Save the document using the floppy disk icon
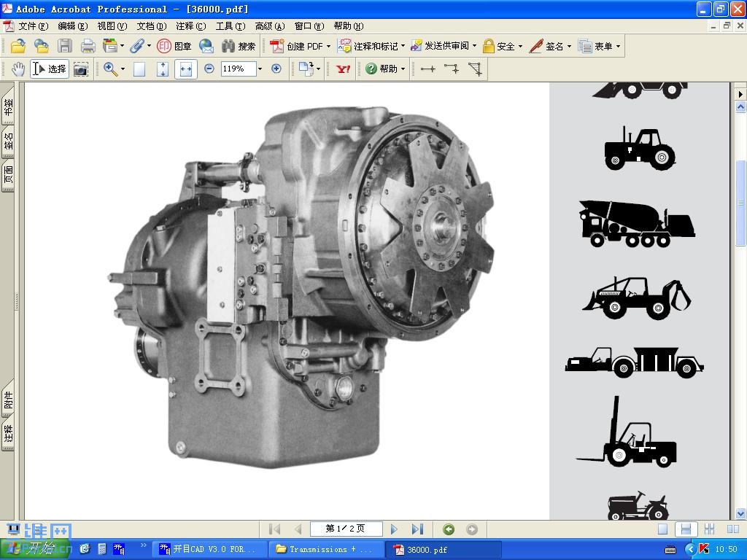 point(65,46)
